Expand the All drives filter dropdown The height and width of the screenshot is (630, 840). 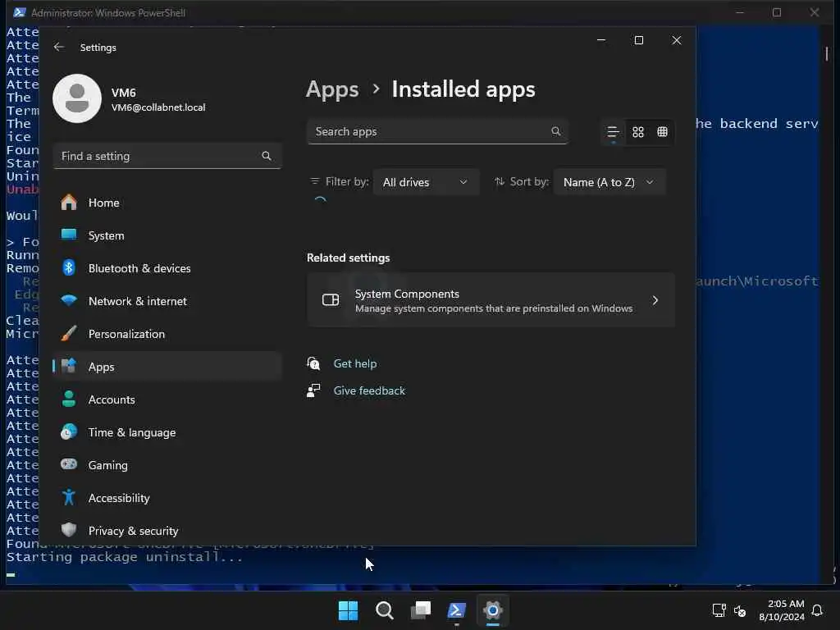[x=426, y=182]
